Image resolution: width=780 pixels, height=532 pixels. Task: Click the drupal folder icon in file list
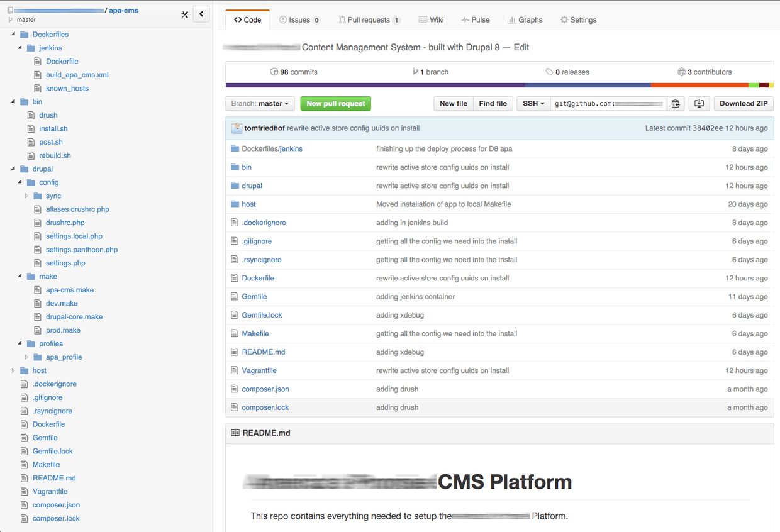235,186
